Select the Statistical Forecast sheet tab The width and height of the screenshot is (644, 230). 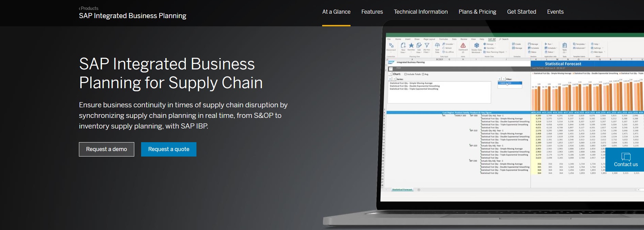click(x=402, y=190)
